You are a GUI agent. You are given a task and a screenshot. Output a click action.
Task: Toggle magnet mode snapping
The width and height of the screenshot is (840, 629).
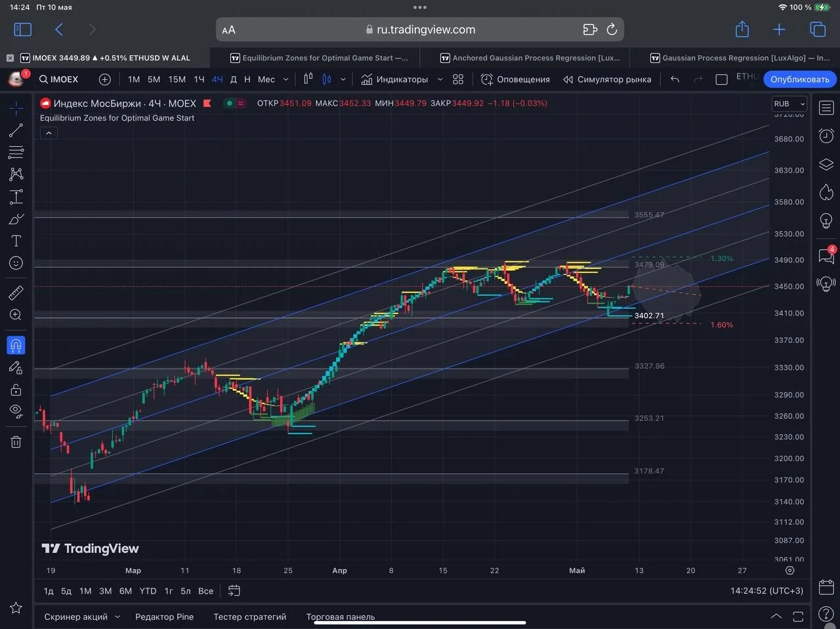pyautogui.click(x=16, y=345)
